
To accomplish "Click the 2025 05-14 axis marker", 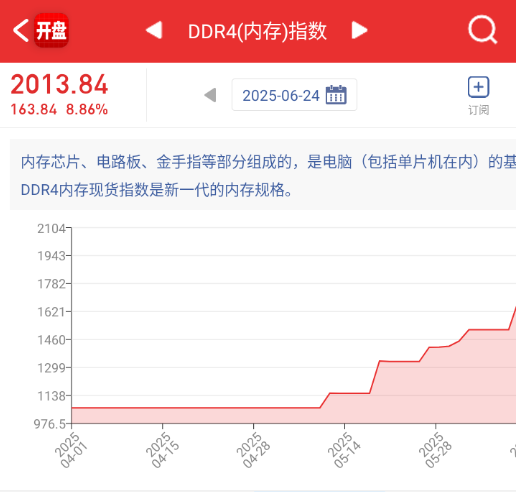I will click(x=344, y=450).
